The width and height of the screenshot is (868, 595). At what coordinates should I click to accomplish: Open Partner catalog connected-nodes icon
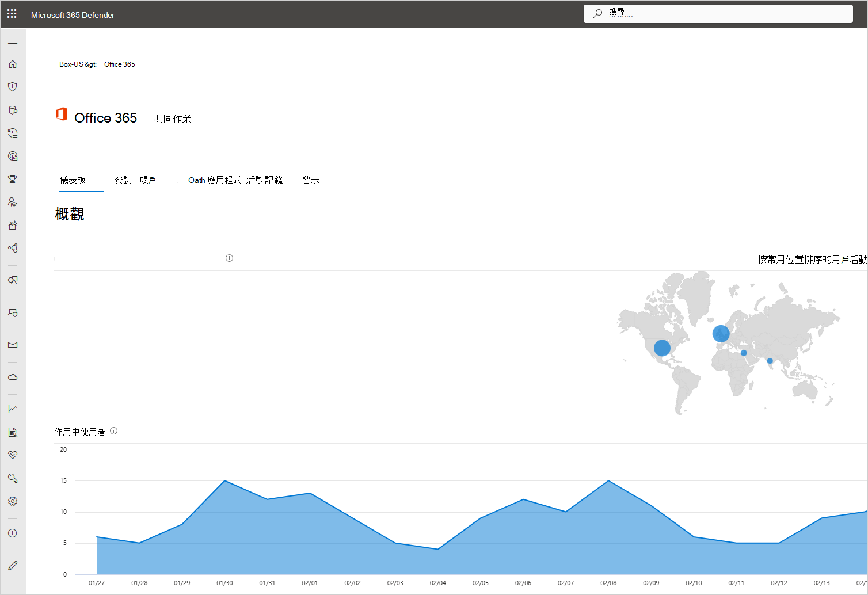(13, 248)
